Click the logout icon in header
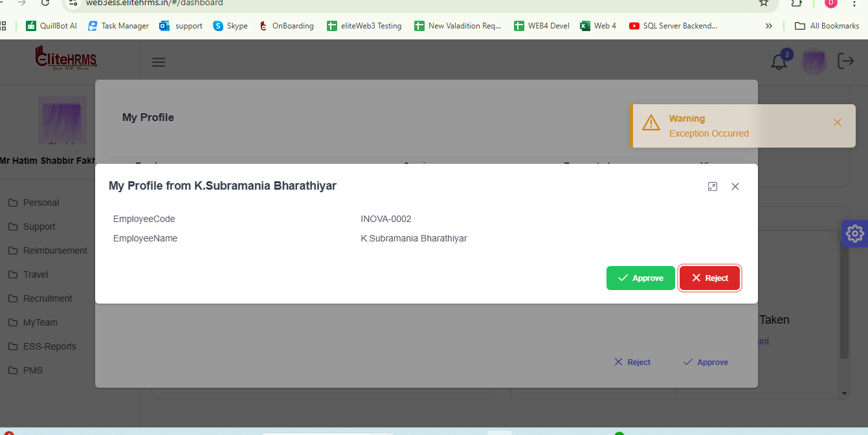 [846, 61]
